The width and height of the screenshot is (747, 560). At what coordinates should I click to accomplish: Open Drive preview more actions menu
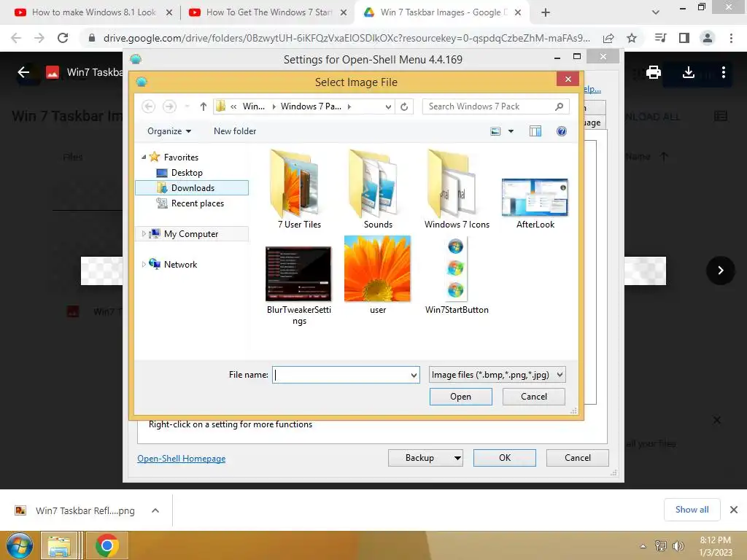[723, 72]
